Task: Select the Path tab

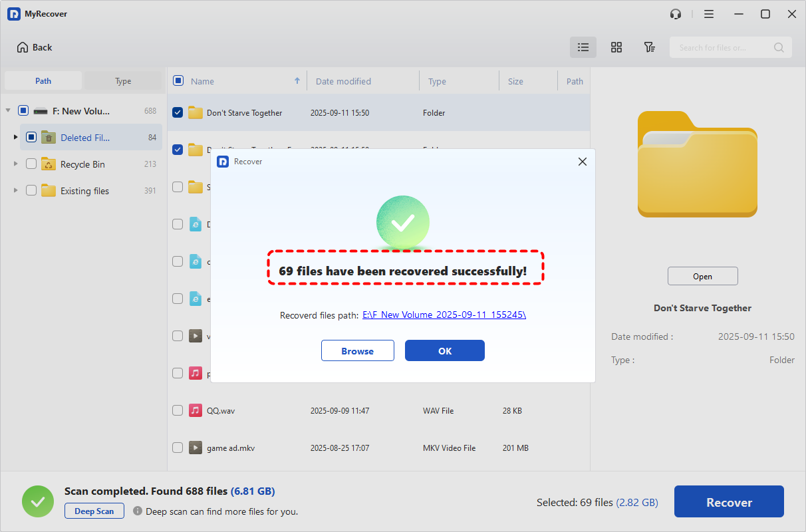Action: (x=43, y=81)
